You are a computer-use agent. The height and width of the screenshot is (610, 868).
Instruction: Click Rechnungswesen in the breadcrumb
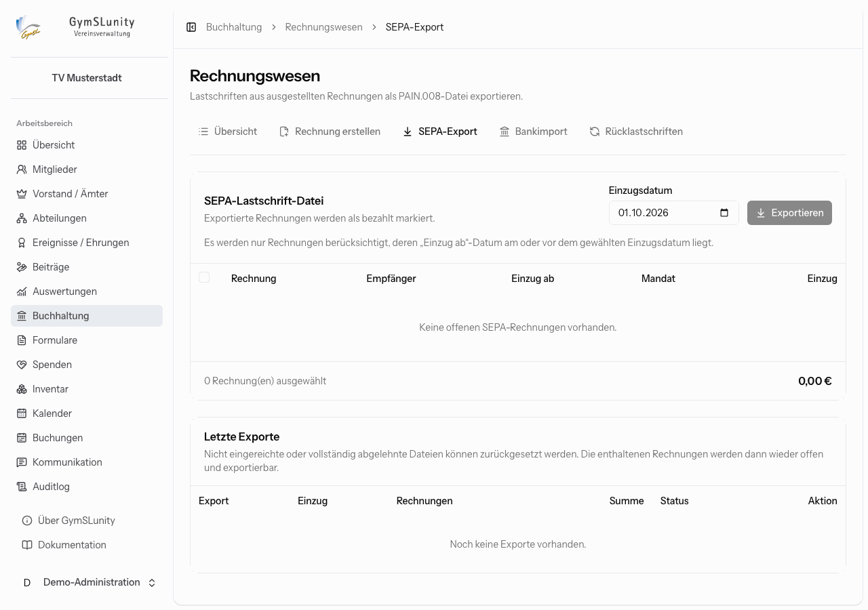323,27
